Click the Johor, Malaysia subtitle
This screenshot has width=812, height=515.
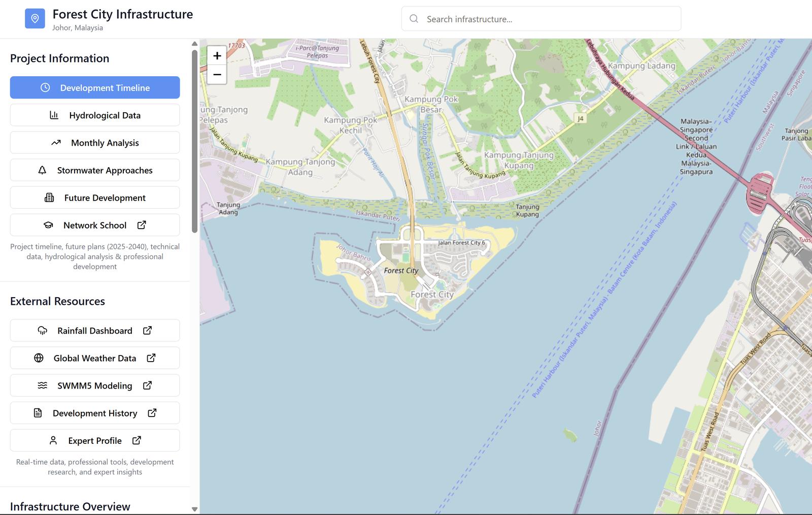click(78, 28)
